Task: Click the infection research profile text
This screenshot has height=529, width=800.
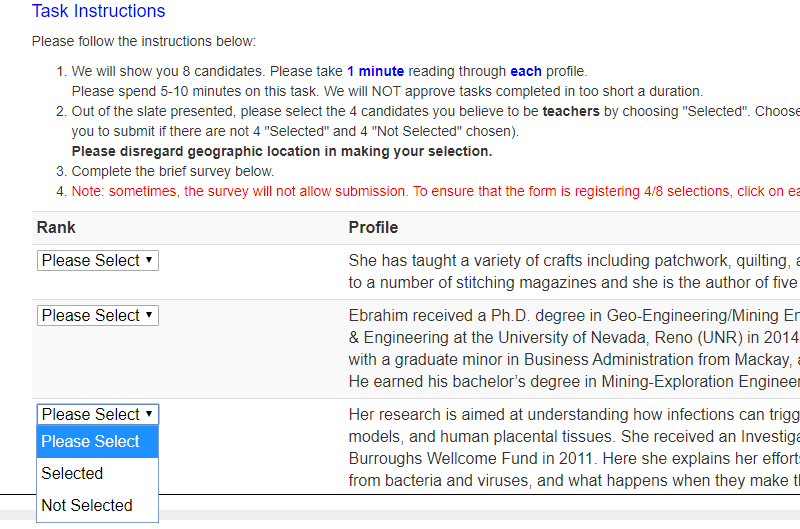Action: click(573, 447)
